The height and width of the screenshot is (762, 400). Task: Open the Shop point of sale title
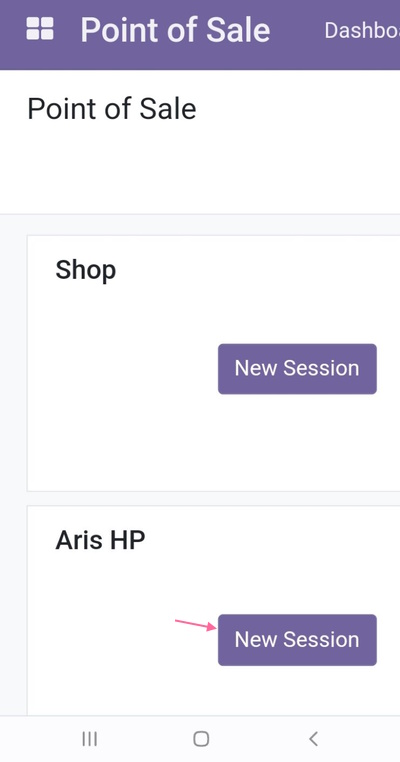(86, 270)
